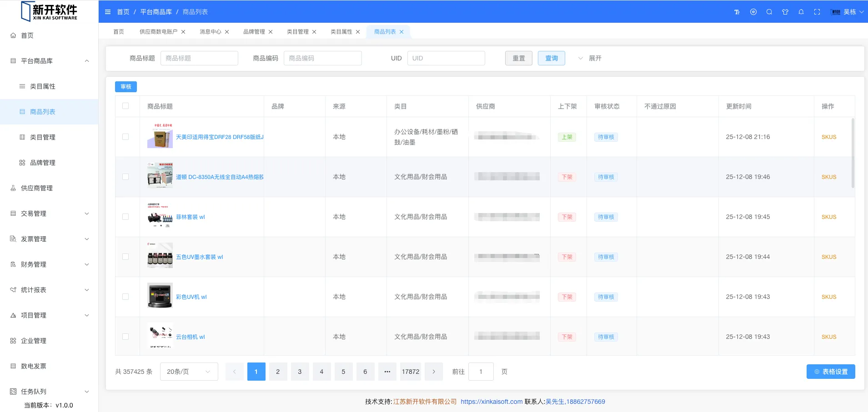Focus the 商品编码 input field
868x412 pixels.
tap(322, 58)
